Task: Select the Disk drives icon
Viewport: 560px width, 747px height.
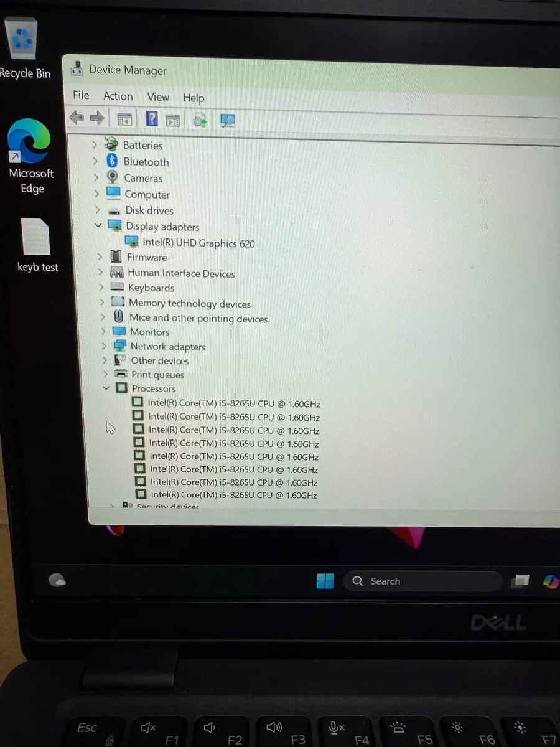Action: point(114,210)
